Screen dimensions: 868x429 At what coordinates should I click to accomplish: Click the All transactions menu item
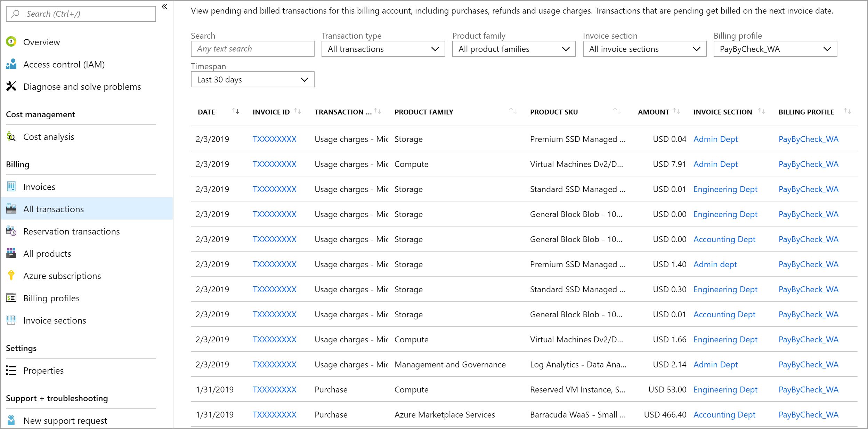click(x=54, y=209)
